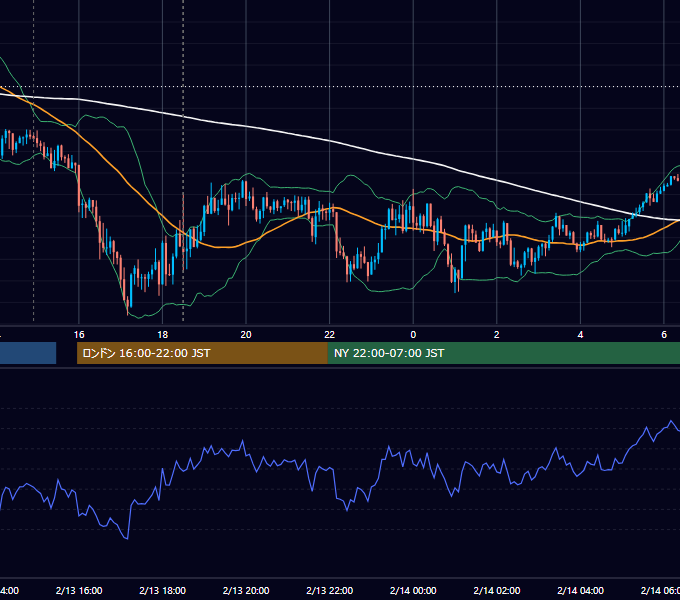Click the 16 hour label on upper chart
This screenshot has width=680, height=600.
pyautogui.click(x=79, y=335)
